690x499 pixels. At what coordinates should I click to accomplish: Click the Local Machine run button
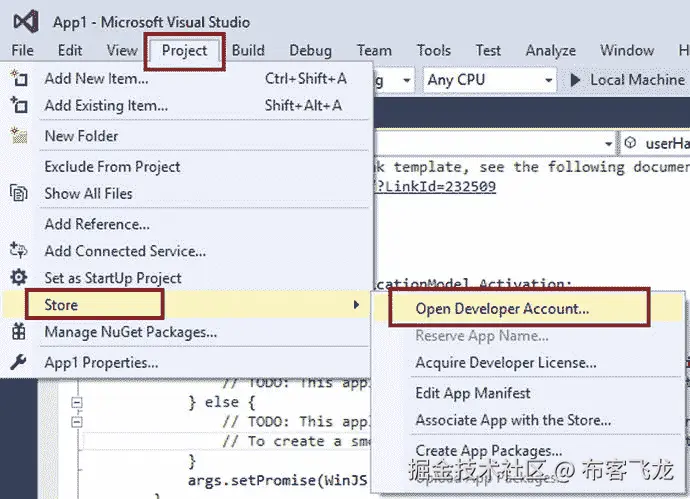coord(628,80)
